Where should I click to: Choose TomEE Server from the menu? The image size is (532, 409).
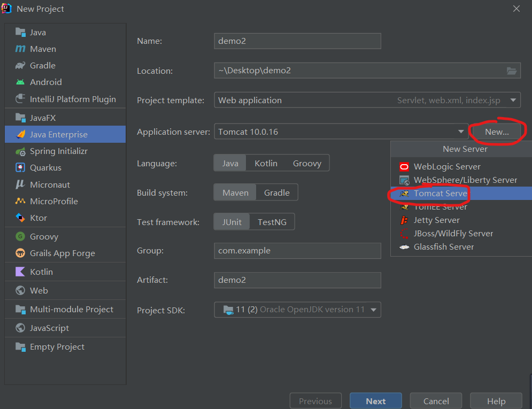461,206
